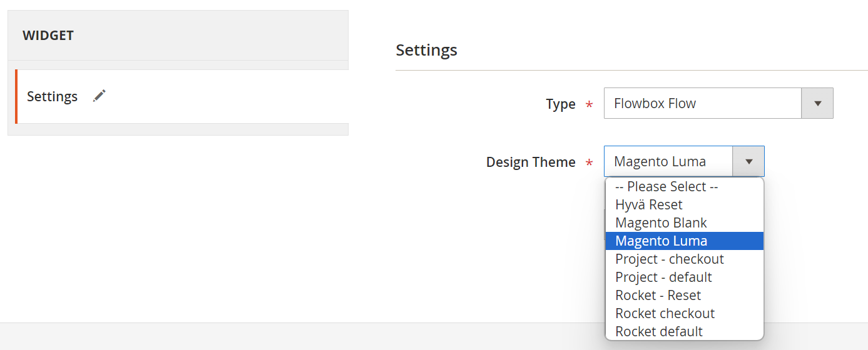Select Hyvä Reset theme option
This screenshot has height=350, width=868.
649,205
